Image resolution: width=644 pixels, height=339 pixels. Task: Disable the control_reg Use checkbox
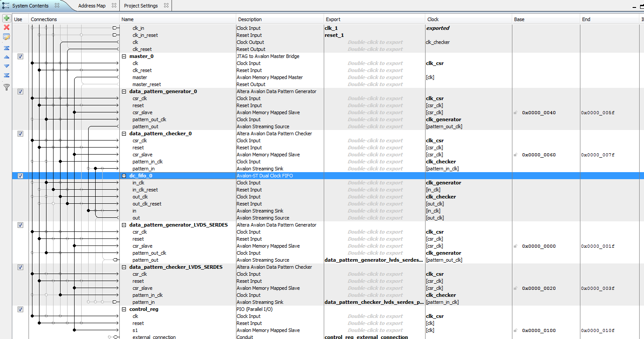(20, 309)
